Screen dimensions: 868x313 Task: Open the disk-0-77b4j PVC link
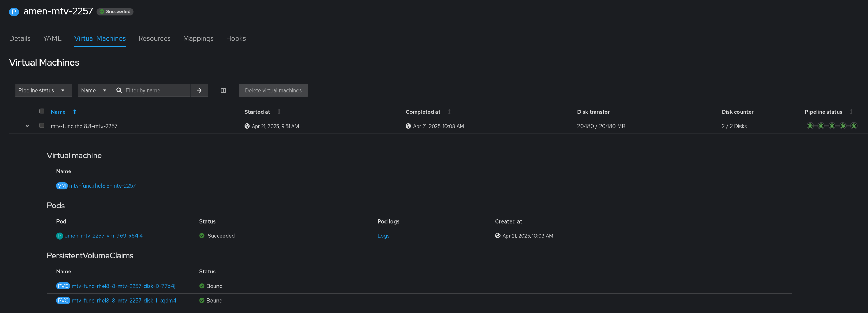[x=123, y=286]
